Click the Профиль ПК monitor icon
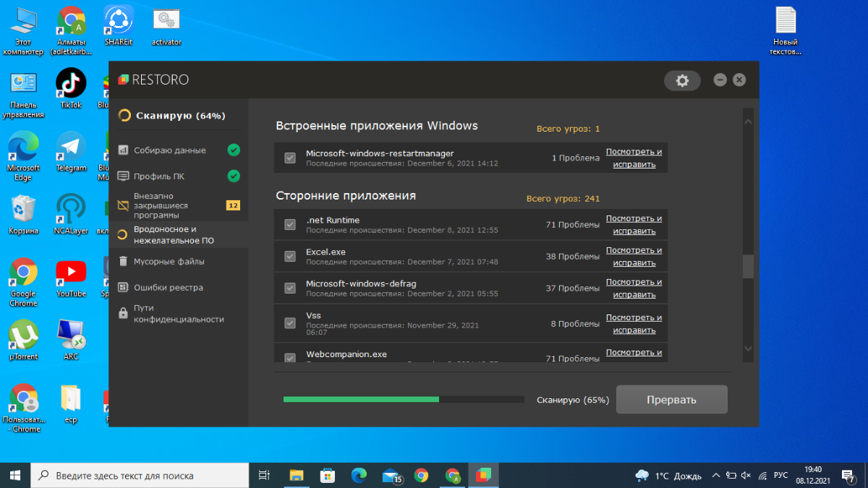 123,176
